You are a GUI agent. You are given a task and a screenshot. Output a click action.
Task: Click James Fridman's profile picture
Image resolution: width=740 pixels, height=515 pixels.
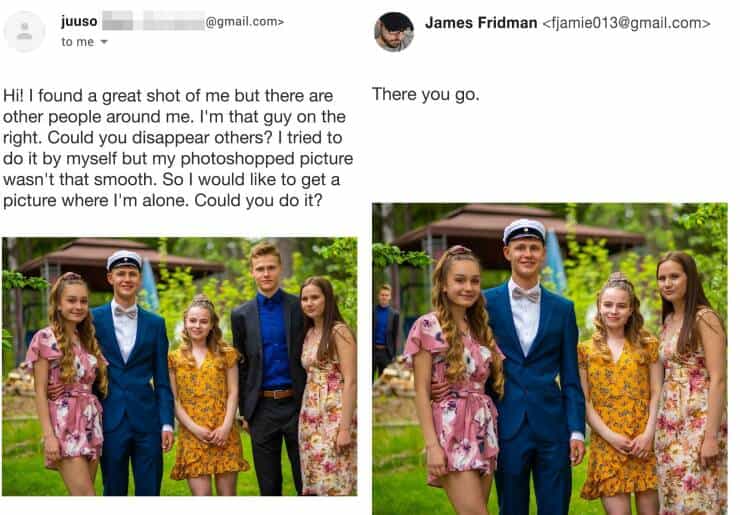pyautogui.click(x=393, y=31)
